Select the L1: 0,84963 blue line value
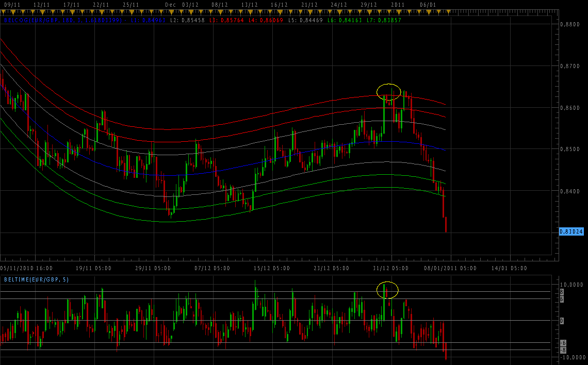 click(148, 20)
